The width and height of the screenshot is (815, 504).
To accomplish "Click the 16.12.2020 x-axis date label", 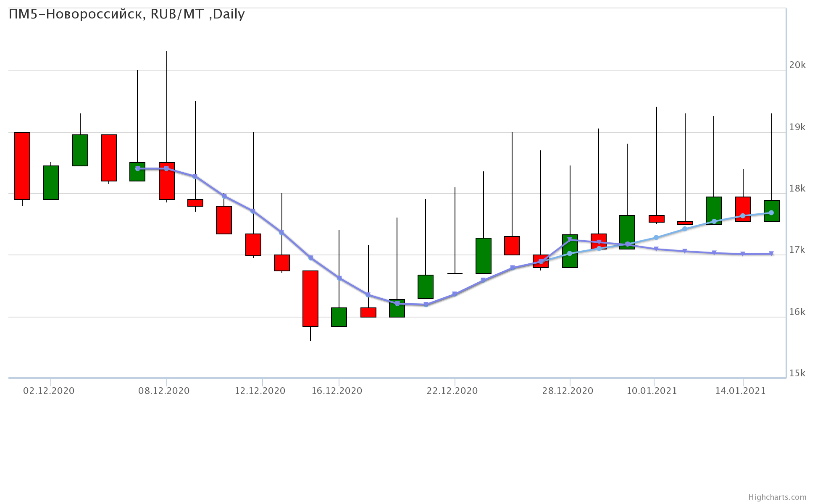I will pos(337,391).
